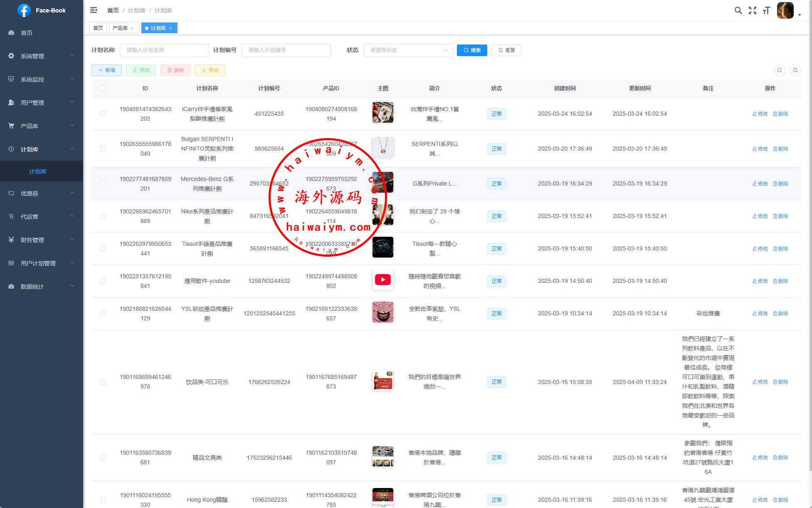The width and height of the screenshot is (812, 508).
Task: Toggle fullscreen mode icon
Action: tap(752, 10)
